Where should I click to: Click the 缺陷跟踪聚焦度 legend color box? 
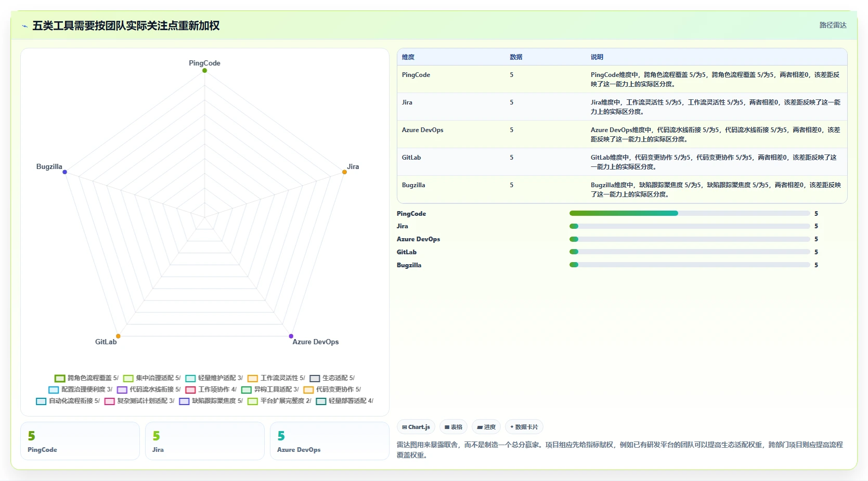tap(184, 401)
